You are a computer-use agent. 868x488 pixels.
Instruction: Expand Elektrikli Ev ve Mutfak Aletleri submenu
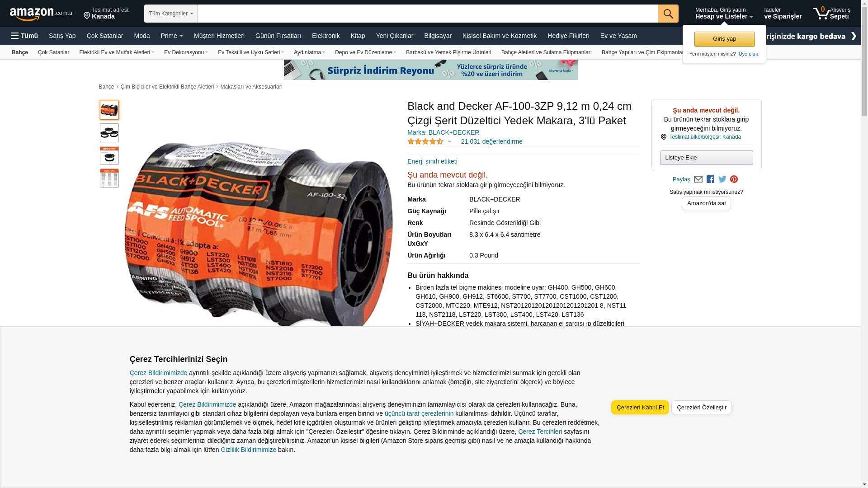(x=117, y=52)
